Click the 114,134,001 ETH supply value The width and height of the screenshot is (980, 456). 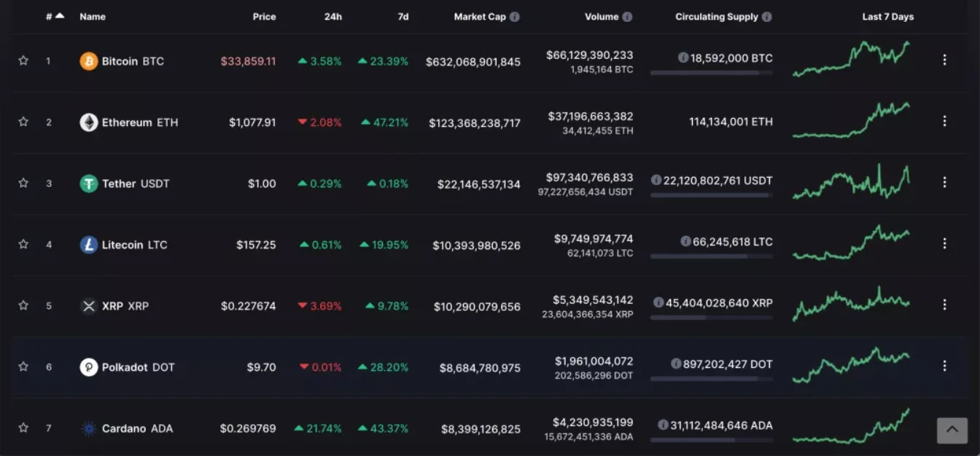pyautogui.click(x=731, y=122)
